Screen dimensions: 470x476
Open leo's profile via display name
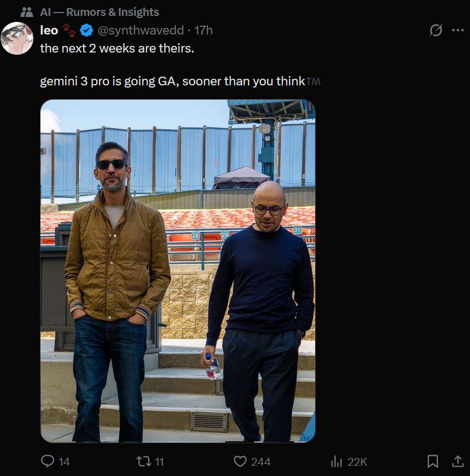click(x=49, y=31)
